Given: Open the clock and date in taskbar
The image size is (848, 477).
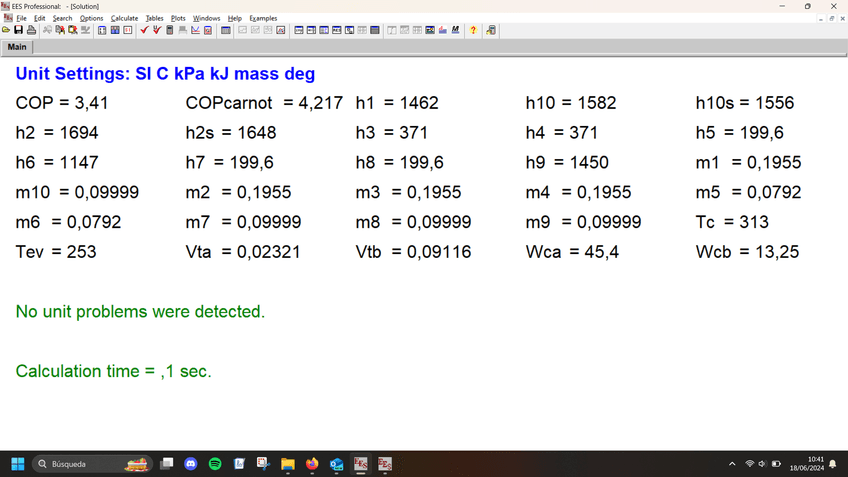Looking at the screenshot, I should pos(806,464).
